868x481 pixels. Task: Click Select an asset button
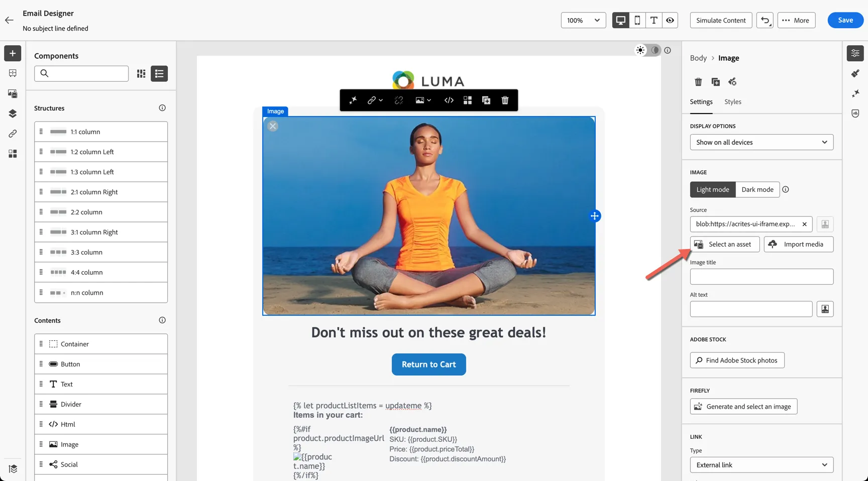point(725,245)
